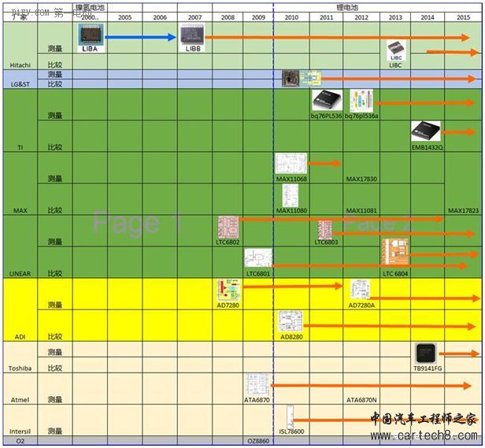Click the LIBB chip image
This screenshot has width=485, height=448.
[193, 34]
